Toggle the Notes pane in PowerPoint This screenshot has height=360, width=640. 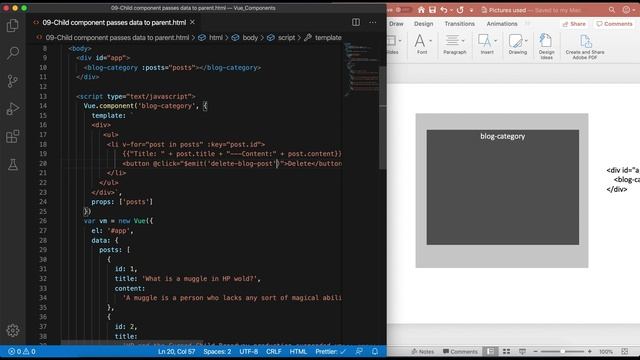pyautogui.click(x=422, y=351)
